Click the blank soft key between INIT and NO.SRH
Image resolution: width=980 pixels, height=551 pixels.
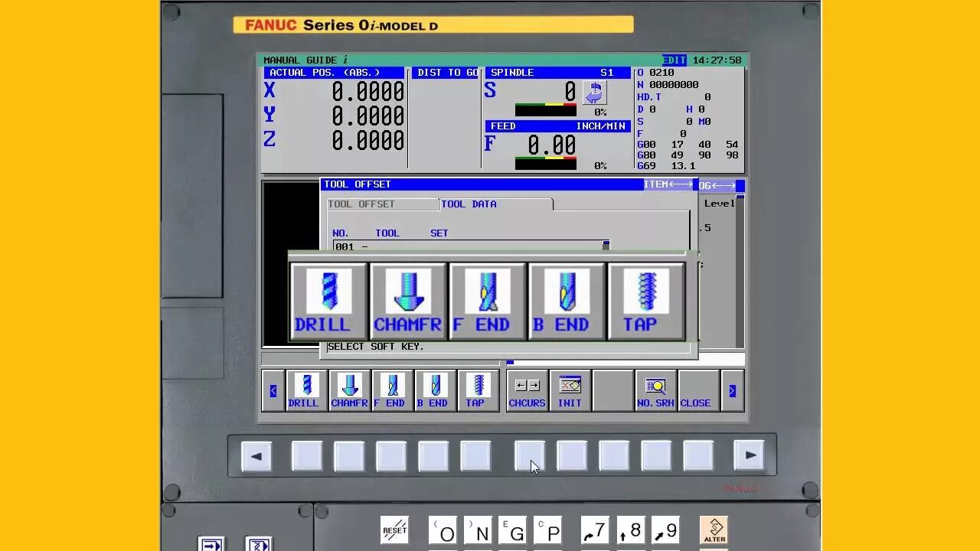[x=612, y=391]
